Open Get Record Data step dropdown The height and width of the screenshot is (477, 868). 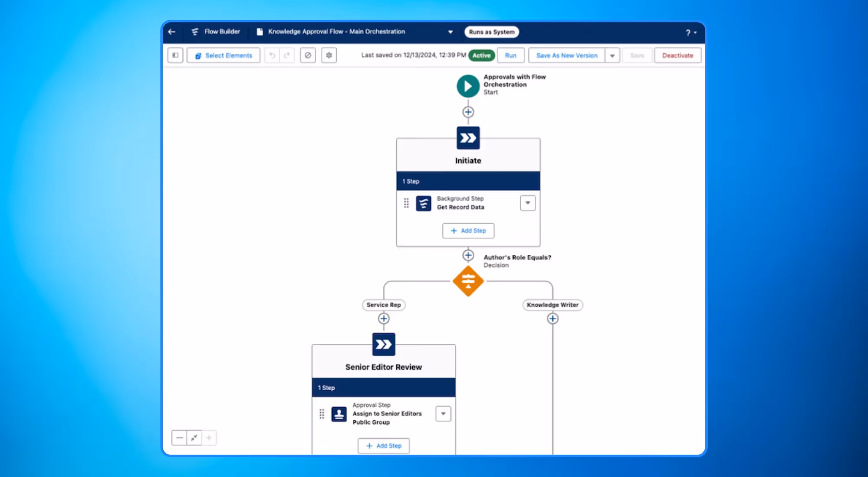[528, 203]
